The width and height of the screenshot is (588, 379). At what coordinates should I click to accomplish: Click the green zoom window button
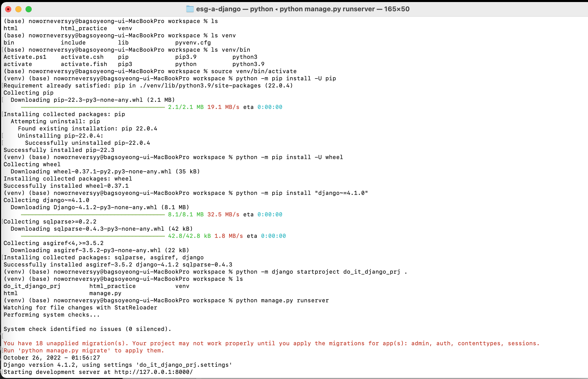pos(29,9)
